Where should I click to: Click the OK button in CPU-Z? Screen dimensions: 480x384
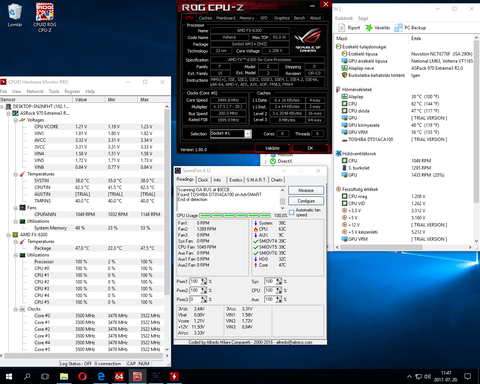310,148
